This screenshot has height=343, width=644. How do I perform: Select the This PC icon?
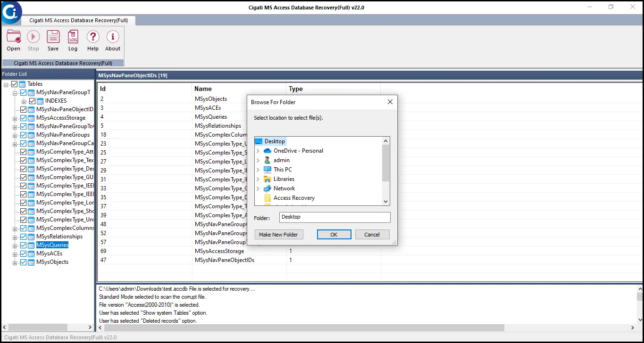click(268, 170)
